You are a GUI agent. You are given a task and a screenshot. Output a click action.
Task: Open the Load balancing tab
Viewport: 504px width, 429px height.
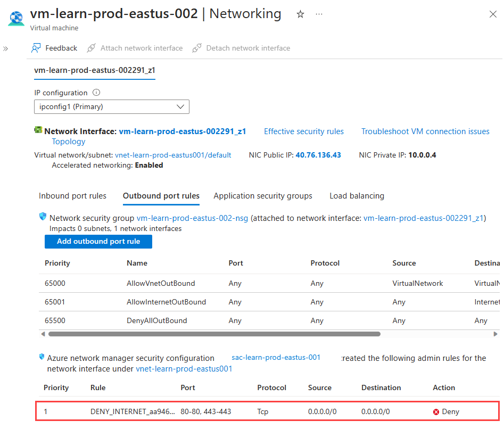coord(357,196)
